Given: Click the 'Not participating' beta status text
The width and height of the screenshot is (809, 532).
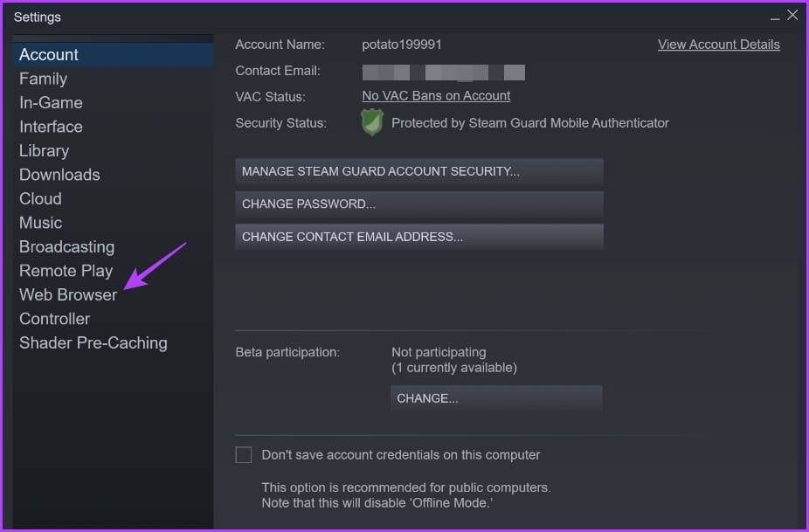Looking at the screenshot, I should click(439, 352).
